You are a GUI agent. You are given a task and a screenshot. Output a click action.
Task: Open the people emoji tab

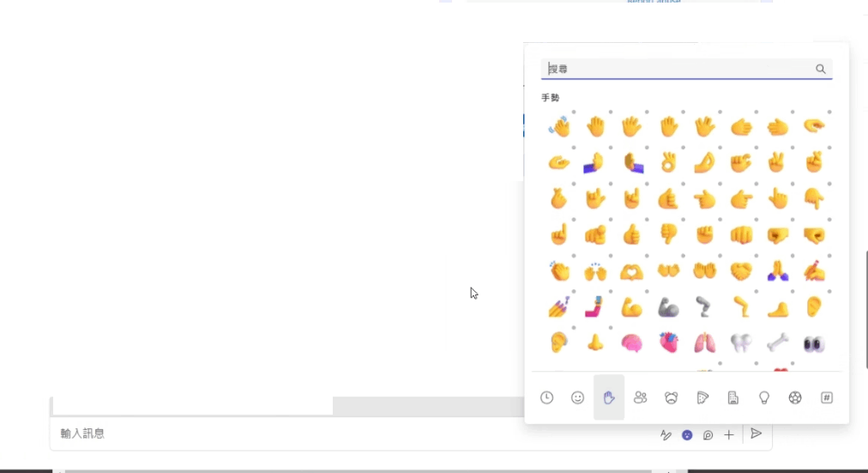(640, 397)
